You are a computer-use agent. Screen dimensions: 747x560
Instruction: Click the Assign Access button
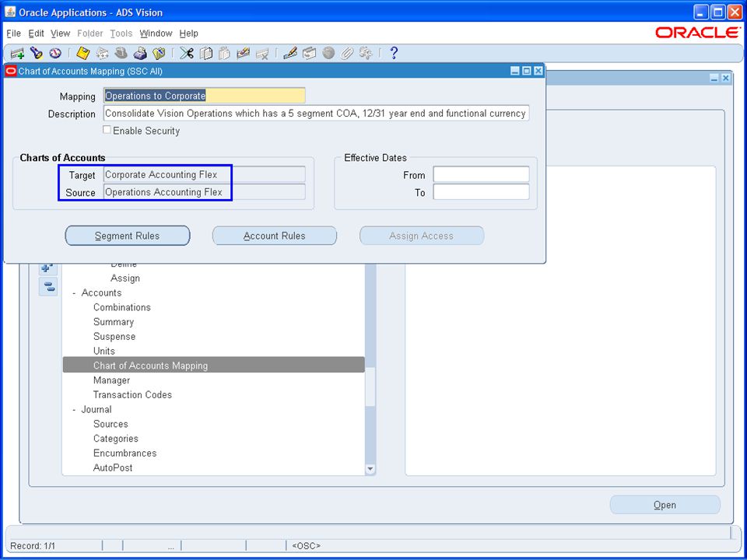click(x=422, y=236)
